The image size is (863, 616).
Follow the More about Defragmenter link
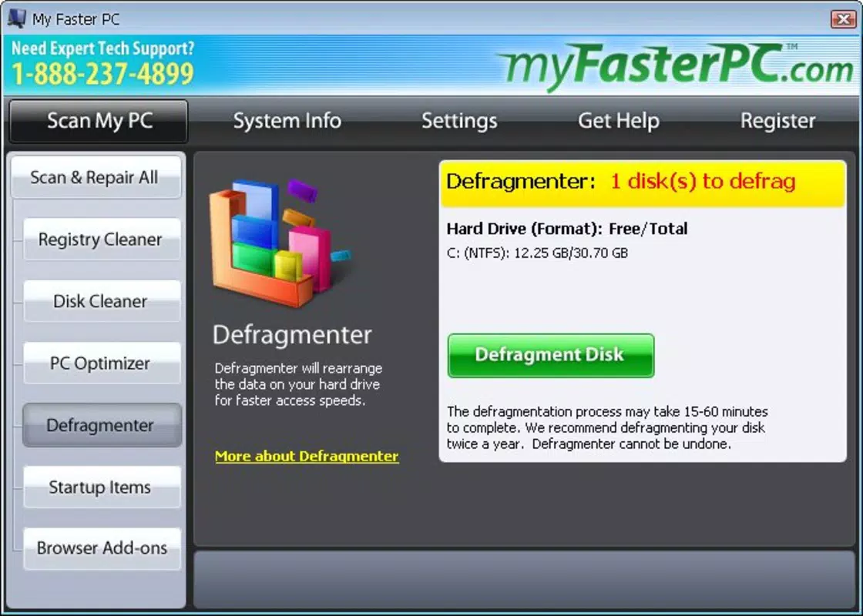[307, 457]
